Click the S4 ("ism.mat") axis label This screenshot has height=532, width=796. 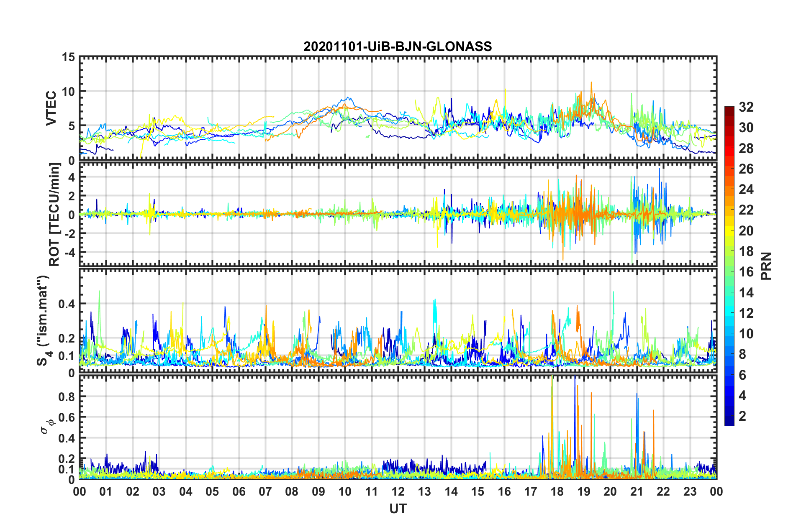tap(44, 320)
